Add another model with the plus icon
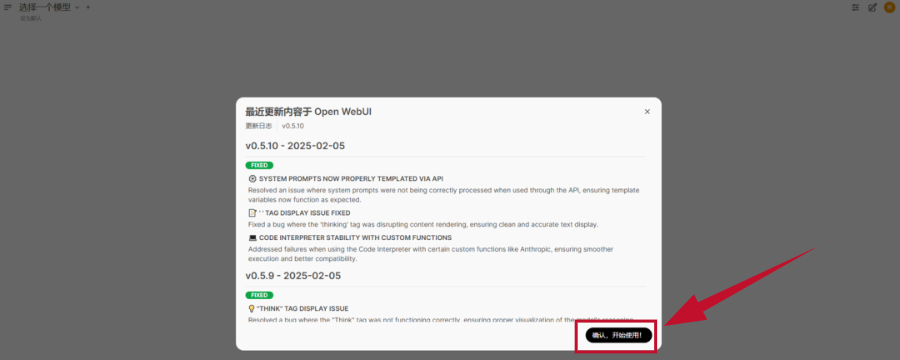Image resolution: width=900 pixels, height=360 pixels. point(88,7)
